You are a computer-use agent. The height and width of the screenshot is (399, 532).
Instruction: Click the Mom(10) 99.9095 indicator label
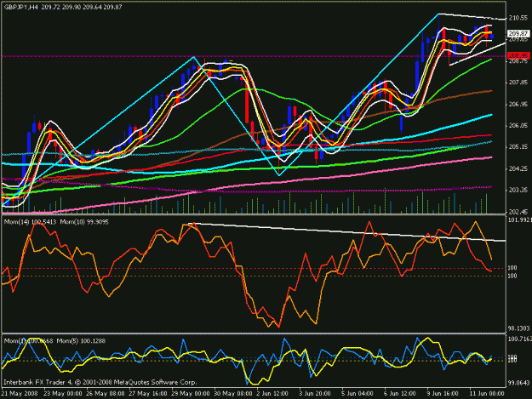[84, 222]
